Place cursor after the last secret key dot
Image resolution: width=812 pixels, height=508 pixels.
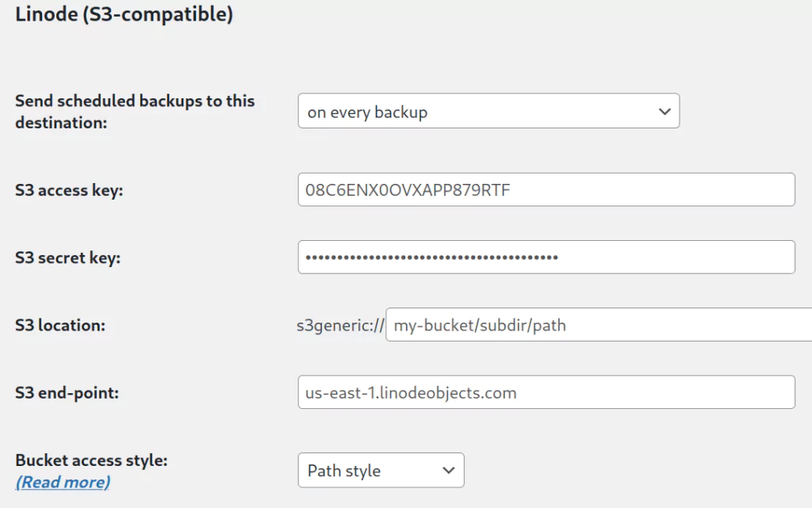tap(560, 258)
